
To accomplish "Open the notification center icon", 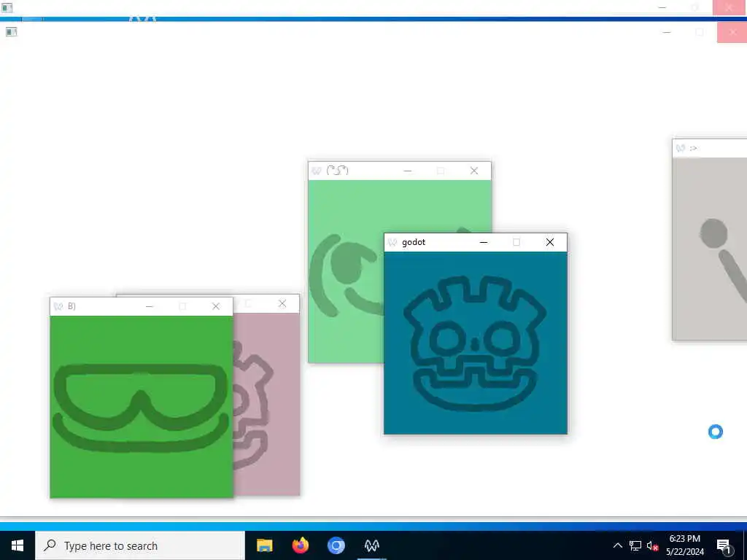I will (x=724, y=545).
